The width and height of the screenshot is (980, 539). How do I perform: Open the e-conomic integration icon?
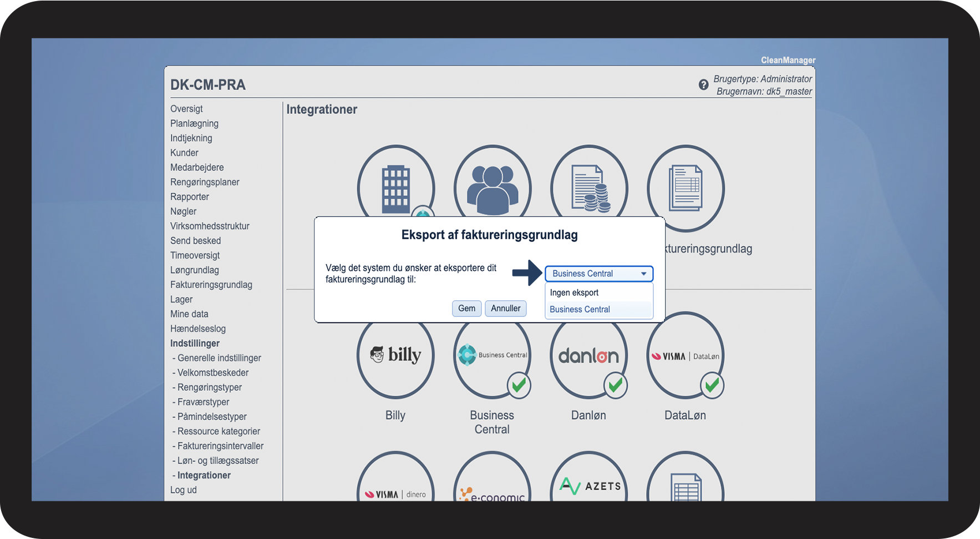click(x=492, y=476)
